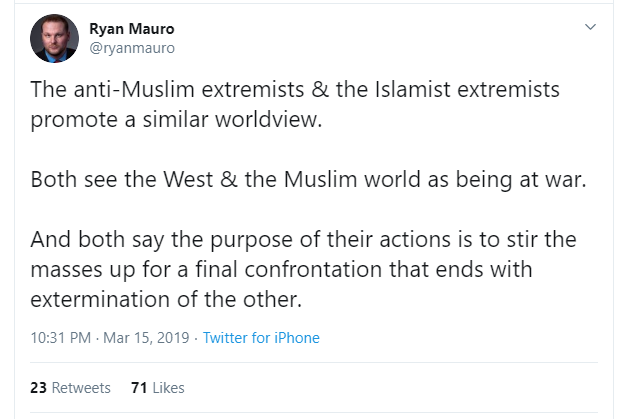Click the Mar 15, 2019 date
The width and height of the screenshot is (637, 419).
[x=146, y=338]
